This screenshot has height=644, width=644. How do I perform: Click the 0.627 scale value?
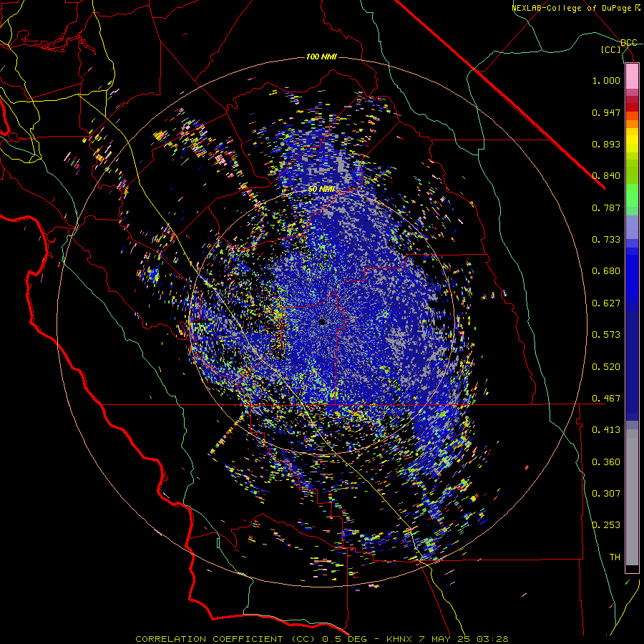pyautogui.click(x=606, y=303)
